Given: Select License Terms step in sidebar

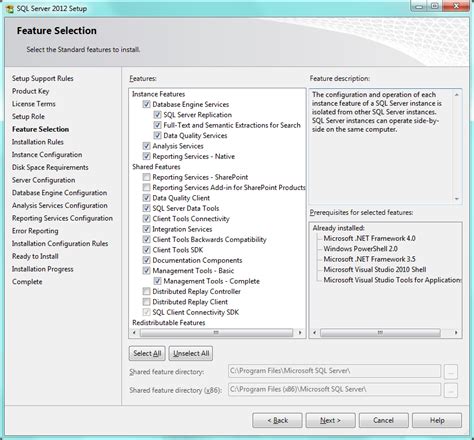Looking at the screenshot, I should tap(34, 104).
